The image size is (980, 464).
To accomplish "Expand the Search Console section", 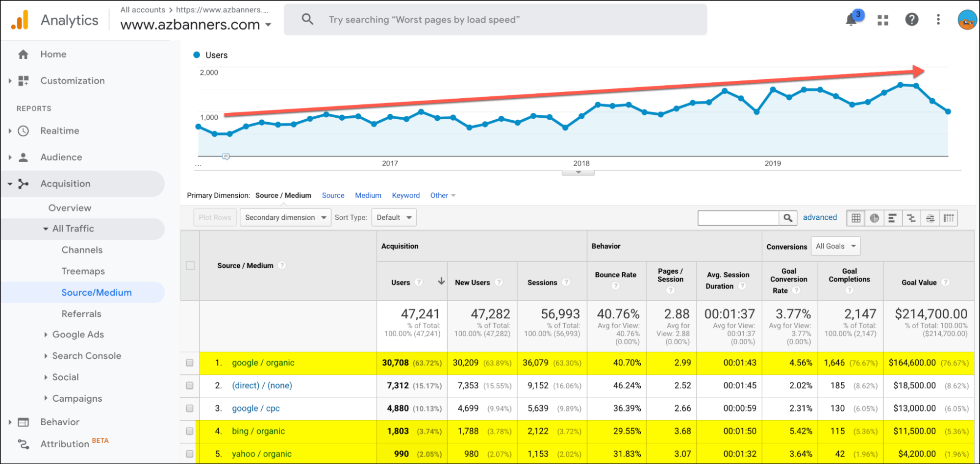I will (46, 356).
